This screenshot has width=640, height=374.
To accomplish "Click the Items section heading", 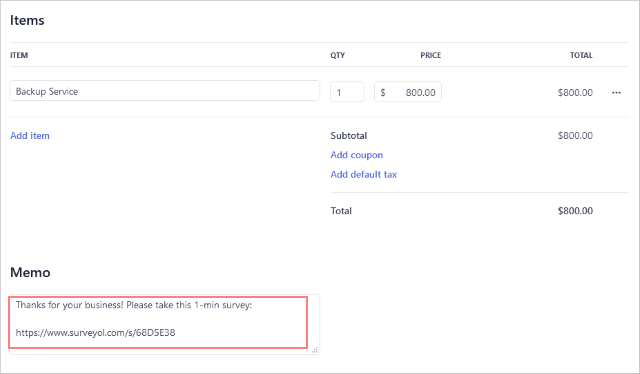I will coord(27,20).
